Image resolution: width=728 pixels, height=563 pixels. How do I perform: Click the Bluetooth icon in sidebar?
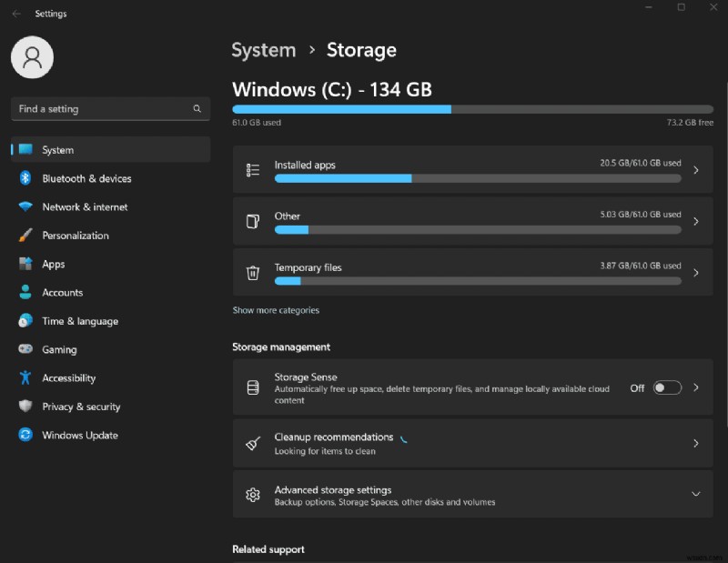pyautogui.click(x=25, y=178)
